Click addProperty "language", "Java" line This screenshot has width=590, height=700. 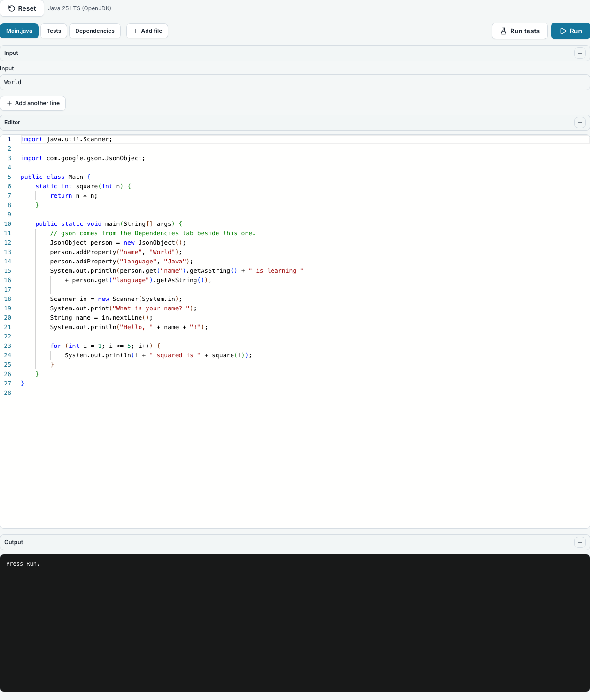[x=122, y=262]
